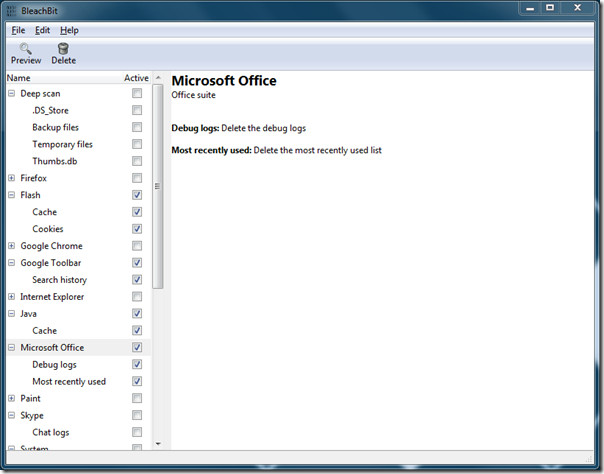This screenshot has height=474, width=604.
Task: Select the .DS_Store row
Action: tap(79, 111)
